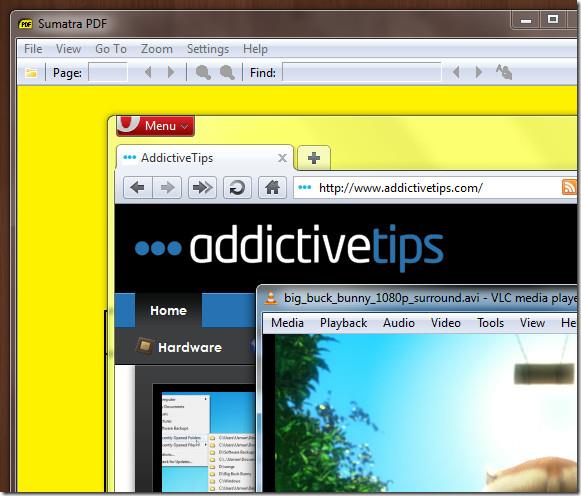Image resolution: width=581 pixels, height=496 pixels.
Task: Click the find next arrow
Action: tap(478, 72)
